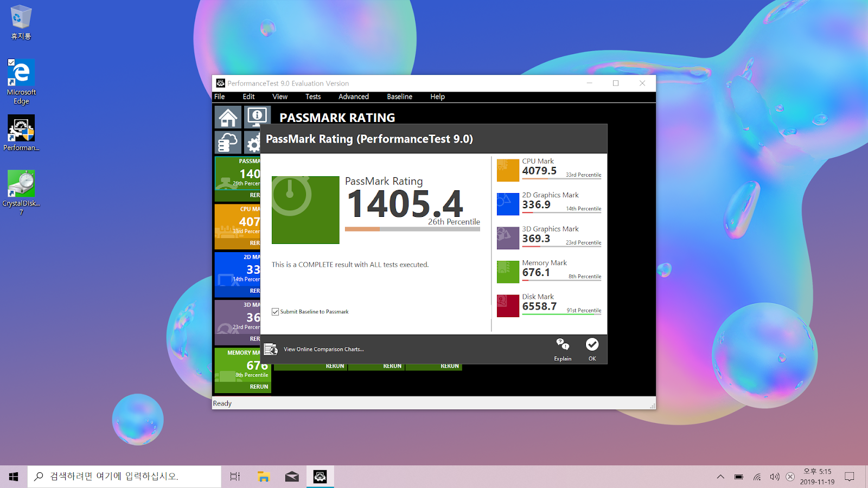Click the 'This is a COMPLETE result' message

click(350, 265)
